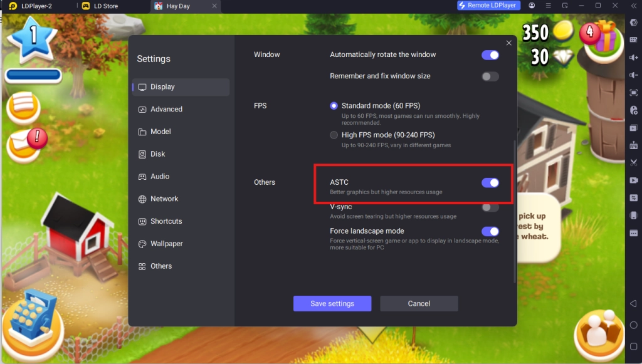The width and height of the screenshot is (642, 364).
Task: Toggle Automatically rotate the window switch
Action: pyautogui.click(x=490, y=55)
